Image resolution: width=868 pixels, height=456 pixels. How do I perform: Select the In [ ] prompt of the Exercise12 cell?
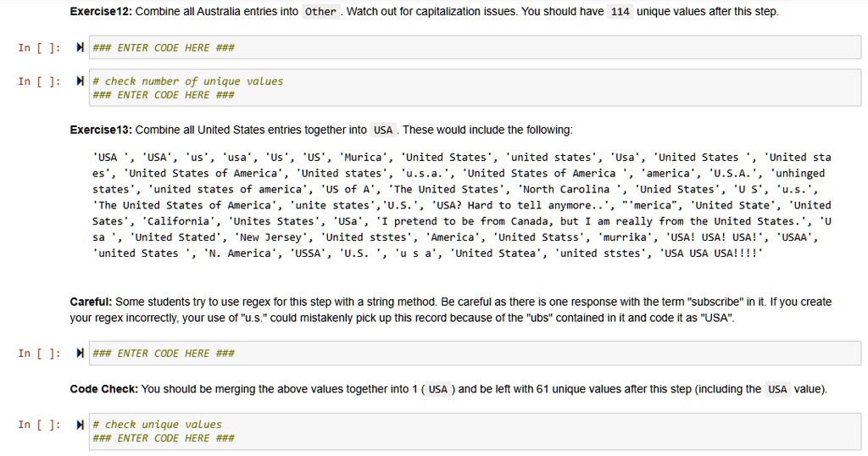coord(39,47)
